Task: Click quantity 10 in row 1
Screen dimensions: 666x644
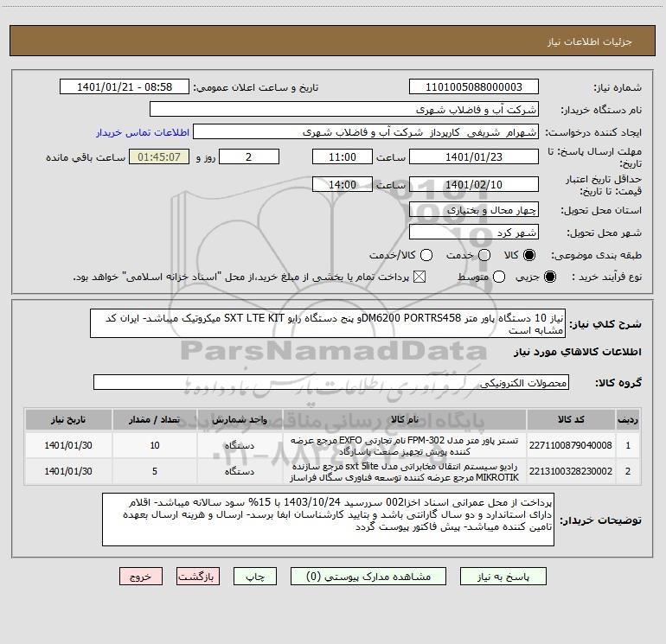Action: coord(155,445)
